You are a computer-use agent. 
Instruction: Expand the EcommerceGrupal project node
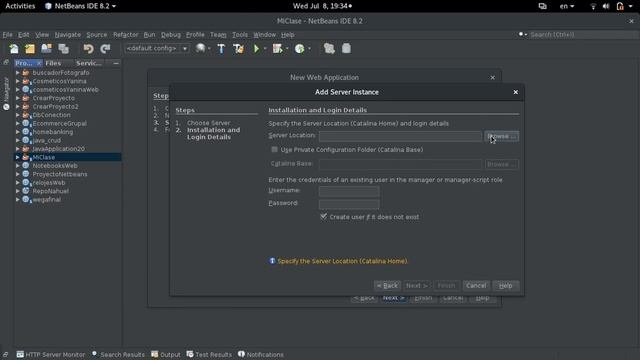pos(18,123)
